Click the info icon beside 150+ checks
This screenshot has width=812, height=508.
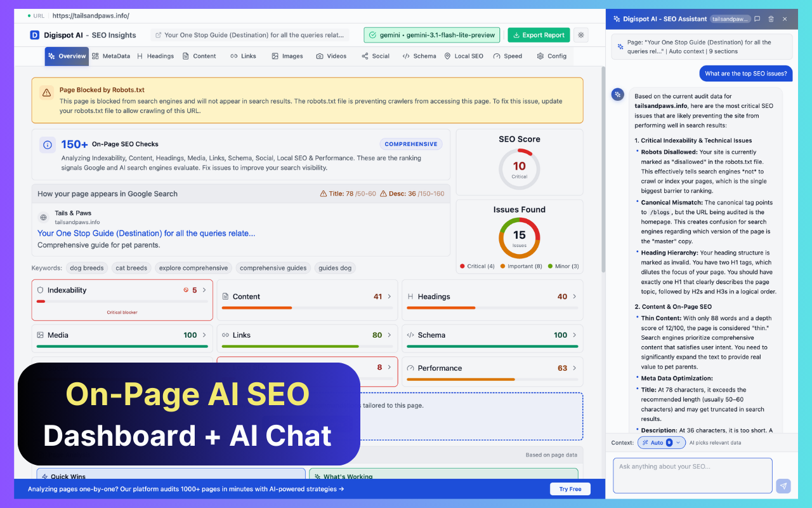(x=48, y=145)
